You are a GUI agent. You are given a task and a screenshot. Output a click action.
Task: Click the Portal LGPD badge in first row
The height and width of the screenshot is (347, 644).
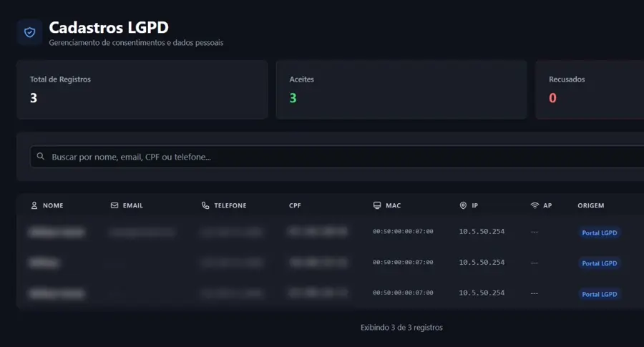click(599, 233)
